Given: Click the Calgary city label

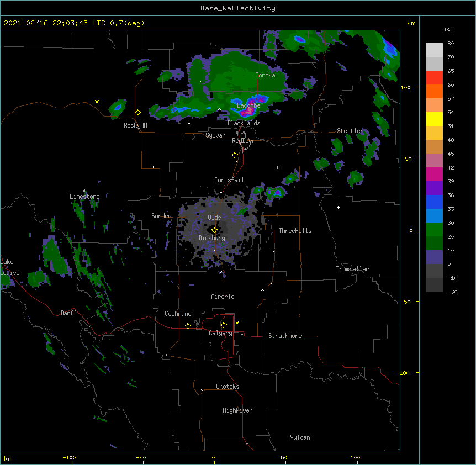Looking at the screenshot, I should coord(220,333).
